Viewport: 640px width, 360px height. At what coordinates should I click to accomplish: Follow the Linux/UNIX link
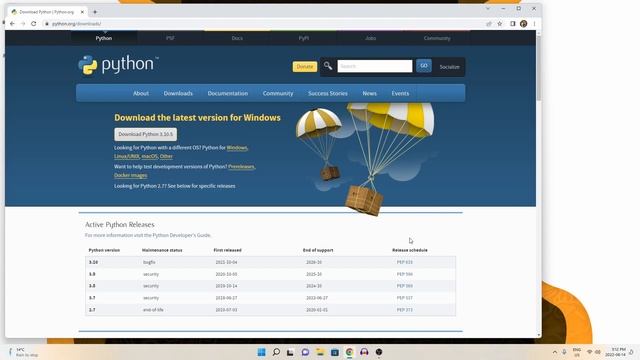127,156
